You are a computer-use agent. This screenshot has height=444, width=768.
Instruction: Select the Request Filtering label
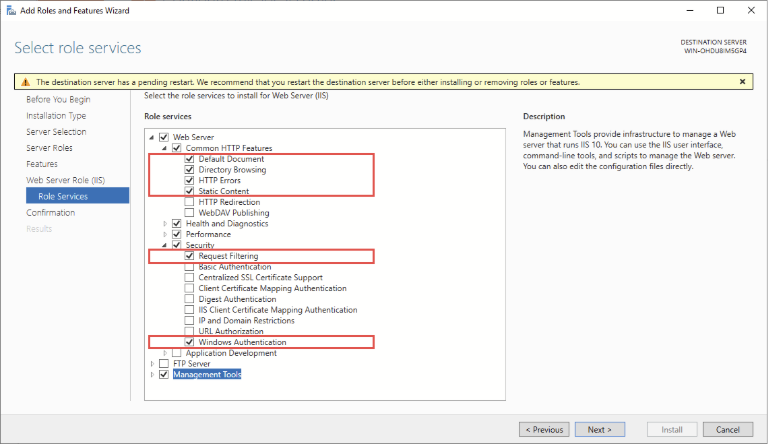228,256
